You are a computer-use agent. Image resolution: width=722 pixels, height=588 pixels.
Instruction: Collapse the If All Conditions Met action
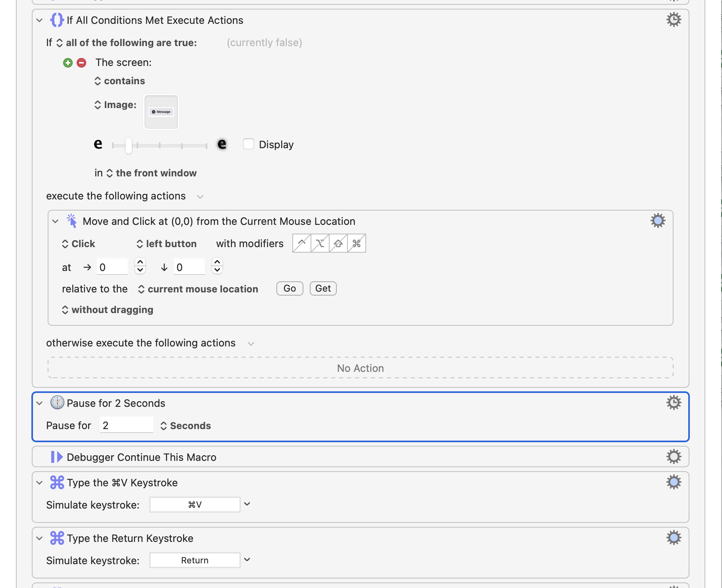click(x=39, y=20)
